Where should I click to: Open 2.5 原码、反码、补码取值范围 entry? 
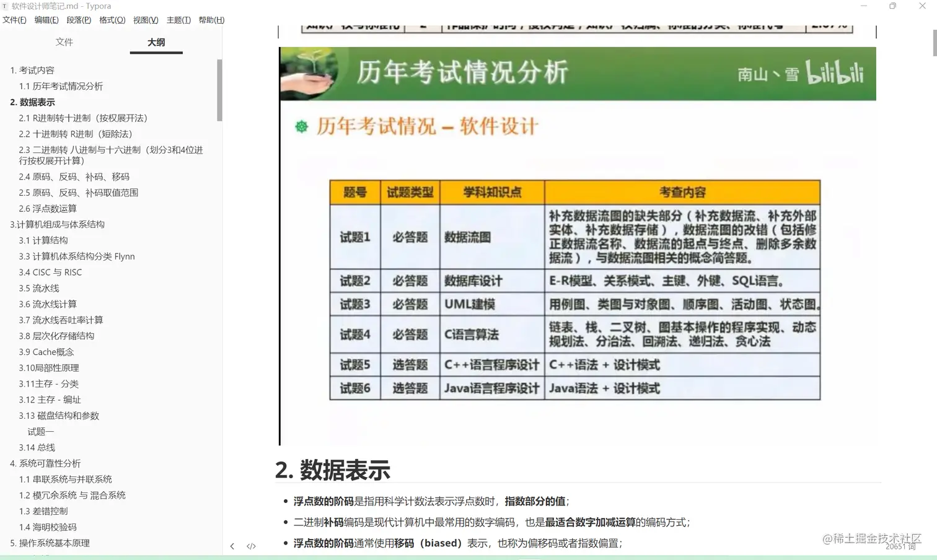coord(79,193)
